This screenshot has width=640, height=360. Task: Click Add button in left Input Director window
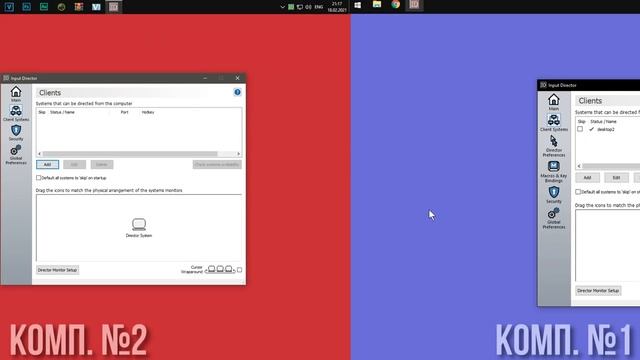point(47,164)
